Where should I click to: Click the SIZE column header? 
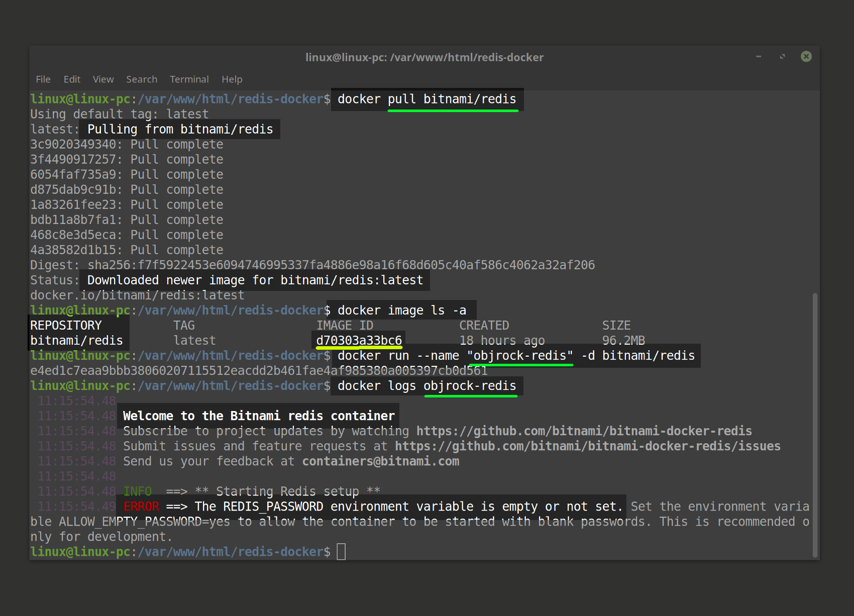click(616, 325)
